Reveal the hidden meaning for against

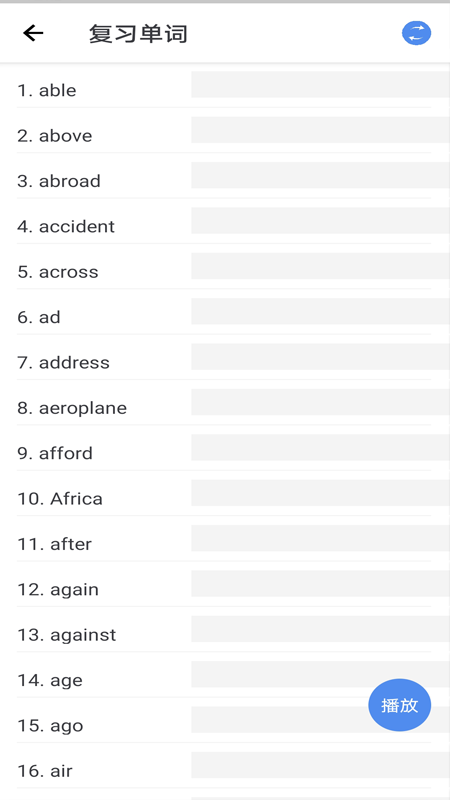(320, 629)
